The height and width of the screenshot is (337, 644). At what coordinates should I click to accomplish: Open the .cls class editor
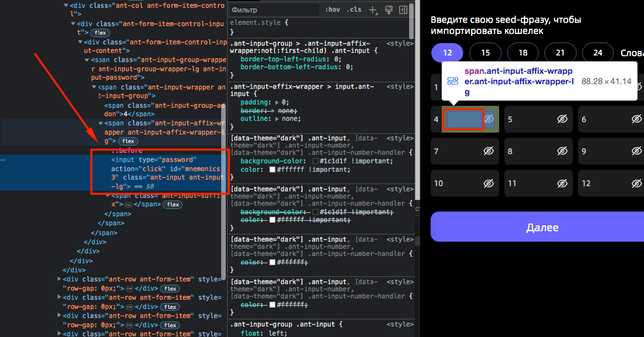(x=354, y=10)
